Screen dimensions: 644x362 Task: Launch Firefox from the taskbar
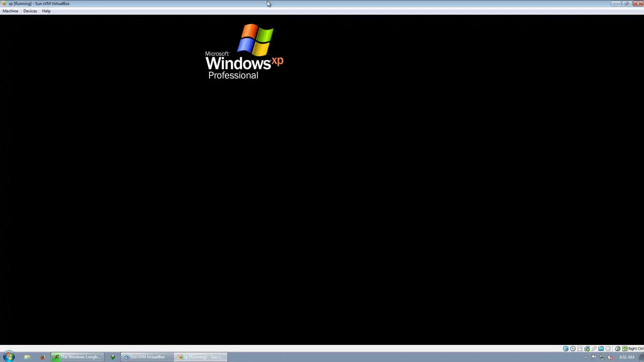42,357
